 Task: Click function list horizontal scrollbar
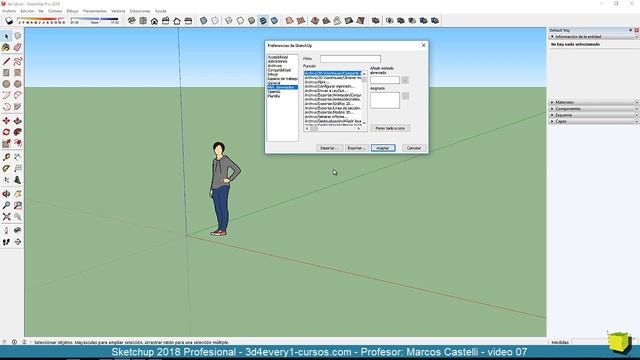tap(333, 129)
